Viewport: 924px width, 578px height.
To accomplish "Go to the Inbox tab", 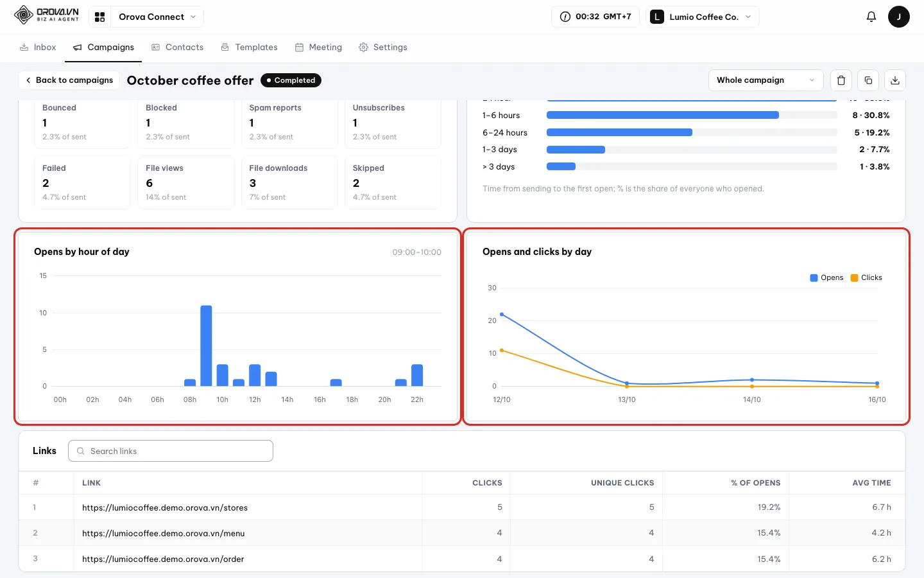I will [x=38, y=48].
